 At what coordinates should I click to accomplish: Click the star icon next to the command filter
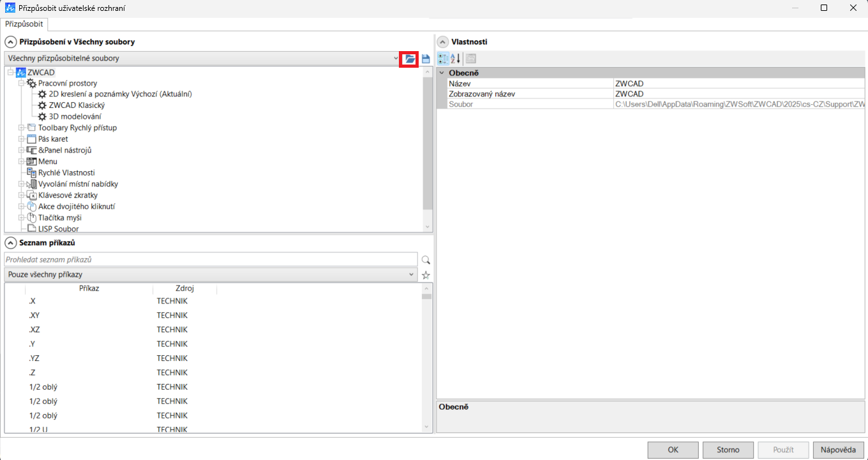tap(426, 275)
